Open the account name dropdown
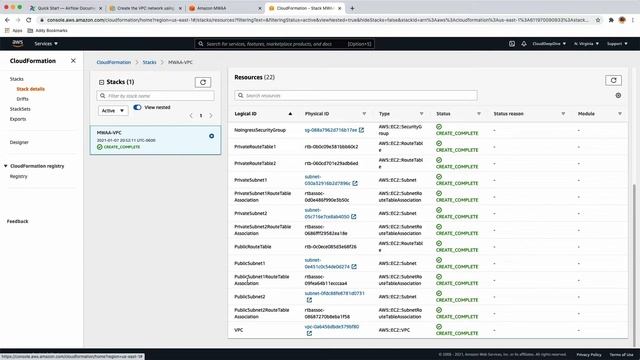 coord(549,44)
